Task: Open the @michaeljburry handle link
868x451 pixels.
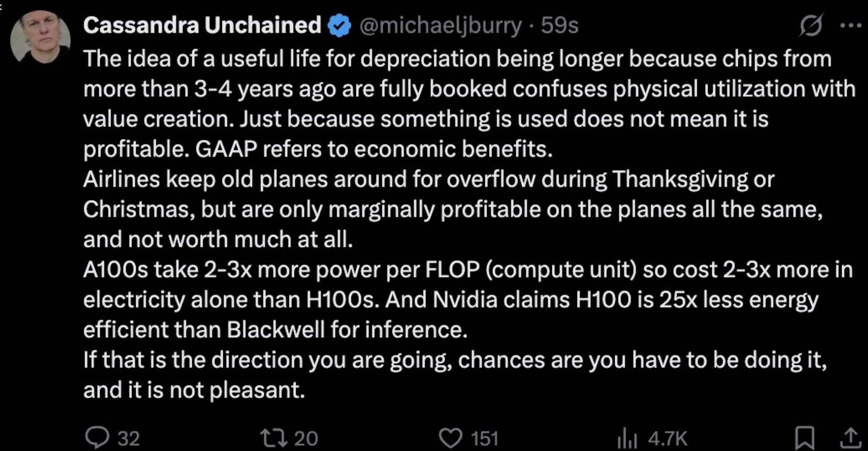Action: 440,25
